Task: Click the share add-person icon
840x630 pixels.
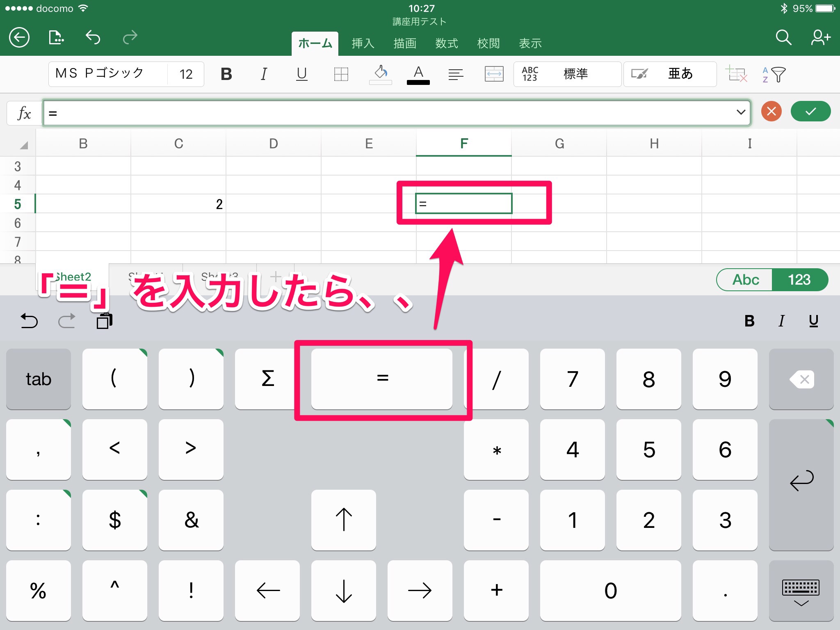Action: pyautogui.click(x=820, y=38)
